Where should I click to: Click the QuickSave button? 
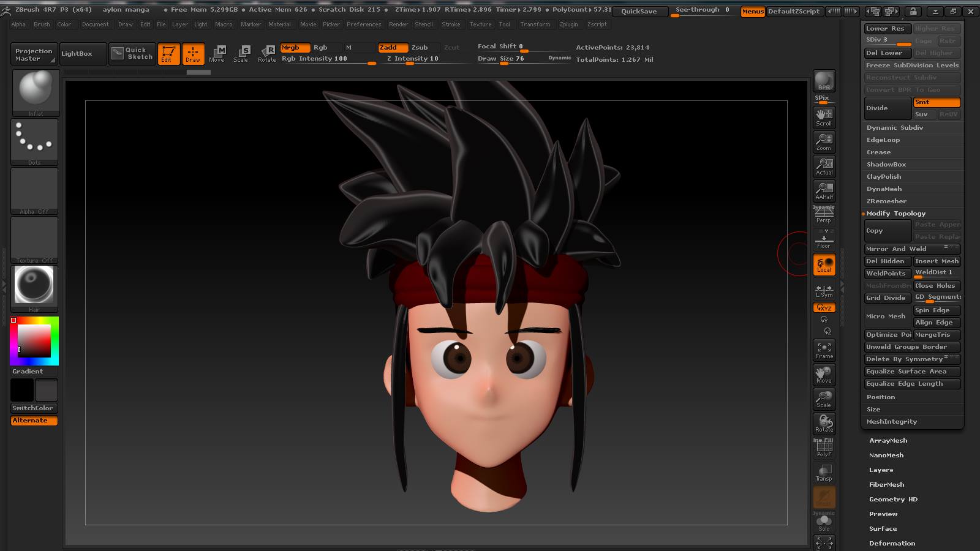click(639, 11)
